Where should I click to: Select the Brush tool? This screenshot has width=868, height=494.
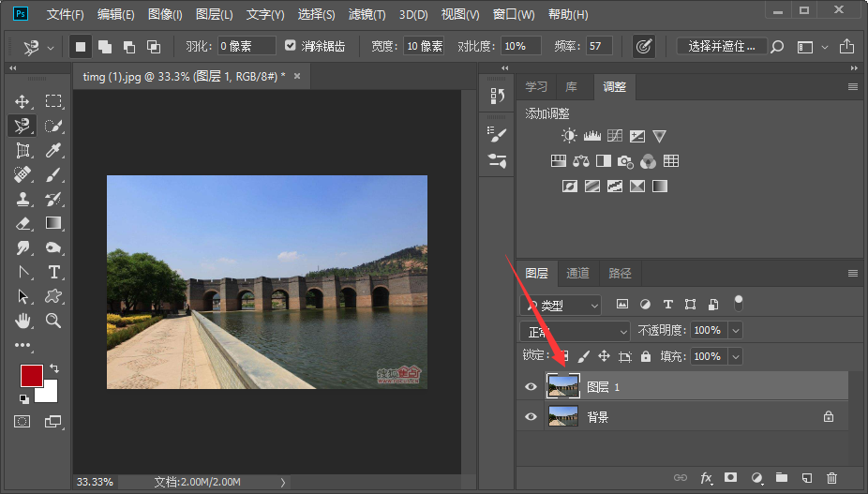53,174
